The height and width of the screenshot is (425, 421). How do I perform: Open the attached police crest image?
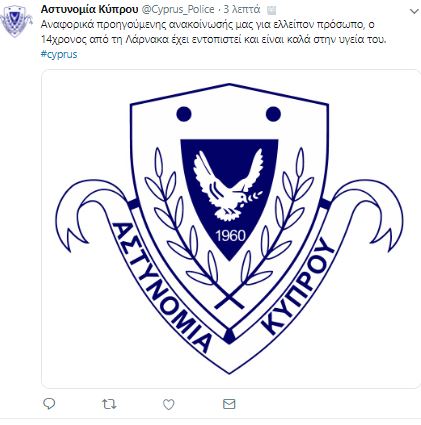pyautogui.click(x=231, y=229)
